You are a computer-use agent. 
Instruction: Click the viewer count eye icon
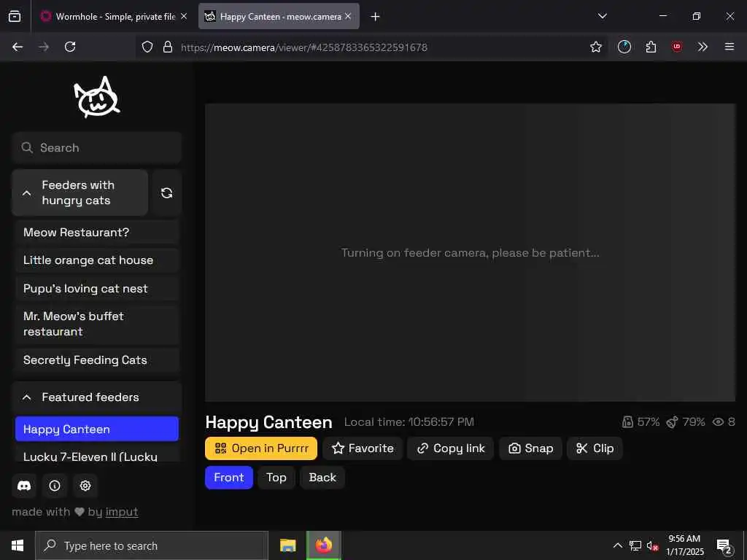[718, 422]
